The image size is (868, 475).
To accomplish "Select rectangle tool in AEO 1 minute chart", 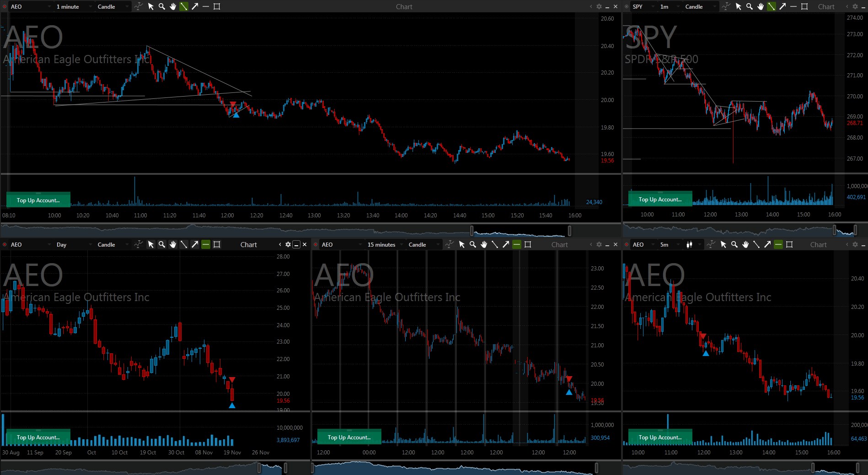I will 217,6.
